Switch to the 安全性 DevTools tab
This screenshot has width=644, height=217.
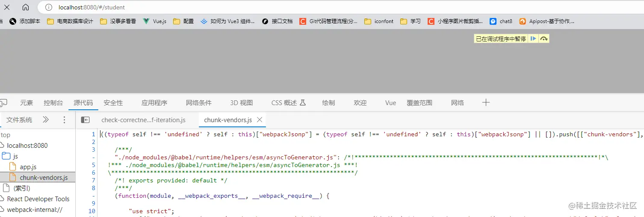(113, 103)
